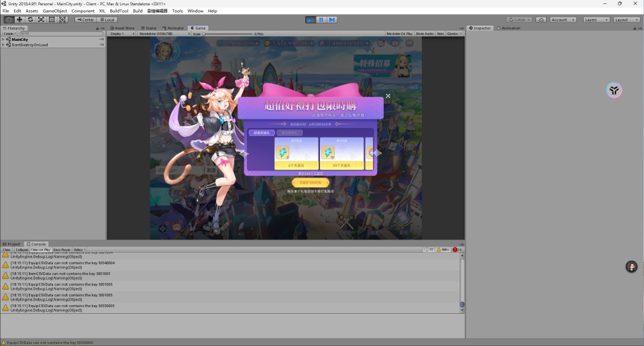Image resolution: width=644 pixels, height=346 pixels.
Task: Open Unity Services cloud button
Action: (541, 19)
